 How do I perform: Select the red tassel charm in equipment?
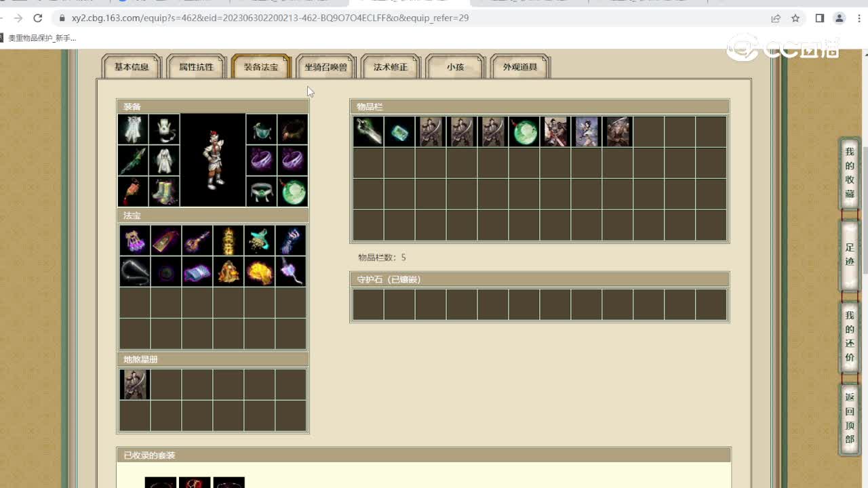tap(133, 192)
